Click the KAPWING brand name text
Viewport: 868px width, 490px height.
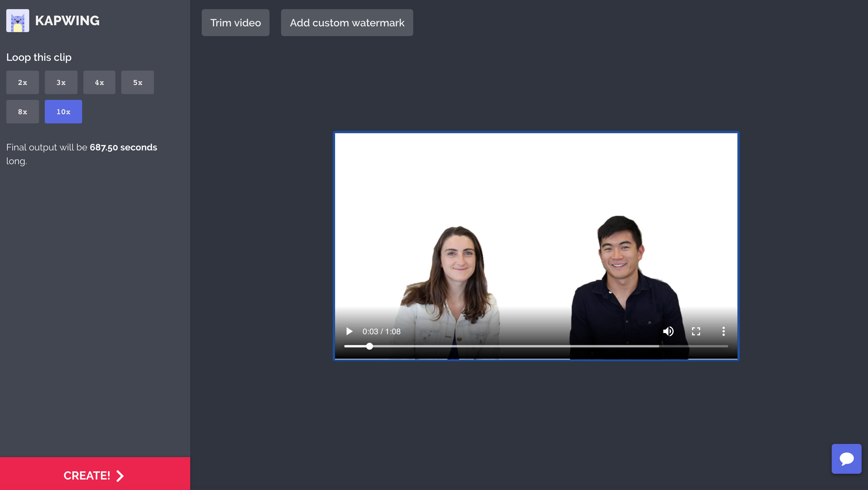67,21
